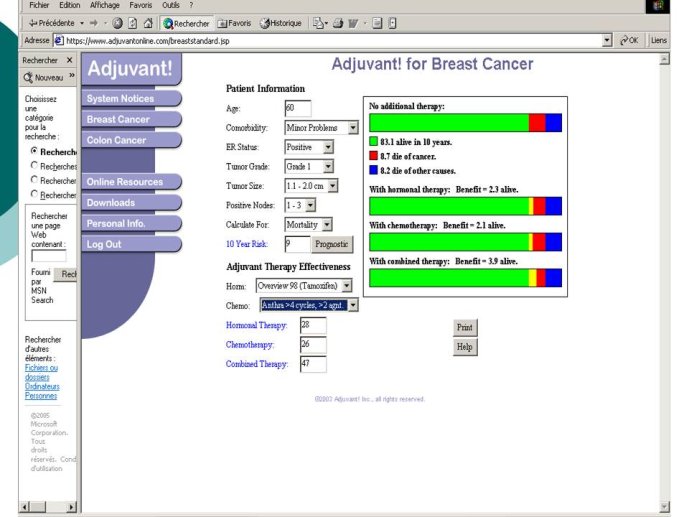Image resolution: width=689 pixels, height=517 pixels.
Task: Click the discussion page toolbar icon
Action: [377, 23]
